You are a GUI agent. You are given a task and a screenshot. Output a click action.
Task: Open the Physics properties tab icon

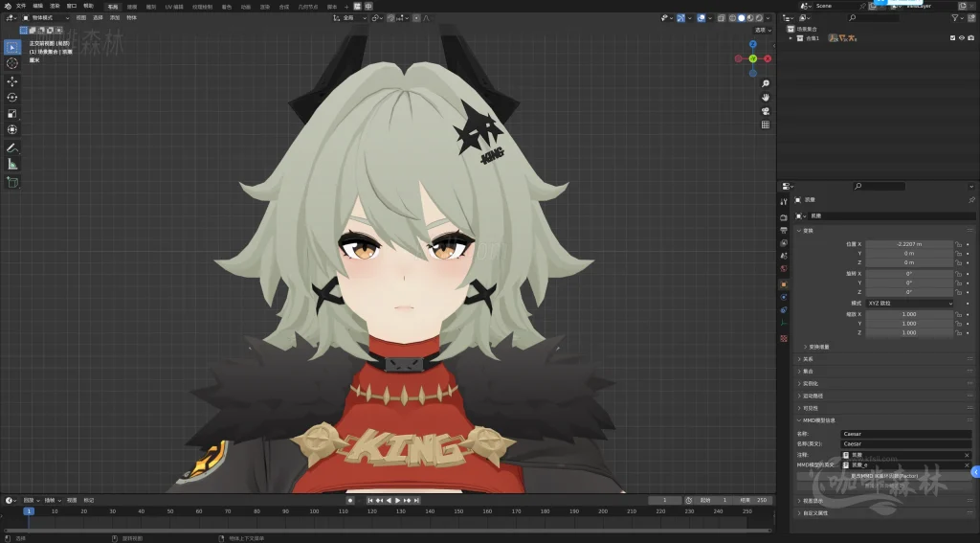point(784,298)
